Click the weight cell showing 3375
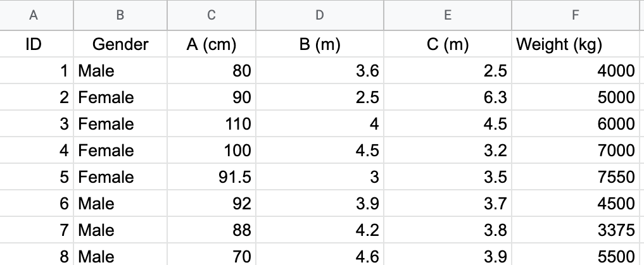The width and height of the screenshot is (644, 265). click(x=576, y=230)
